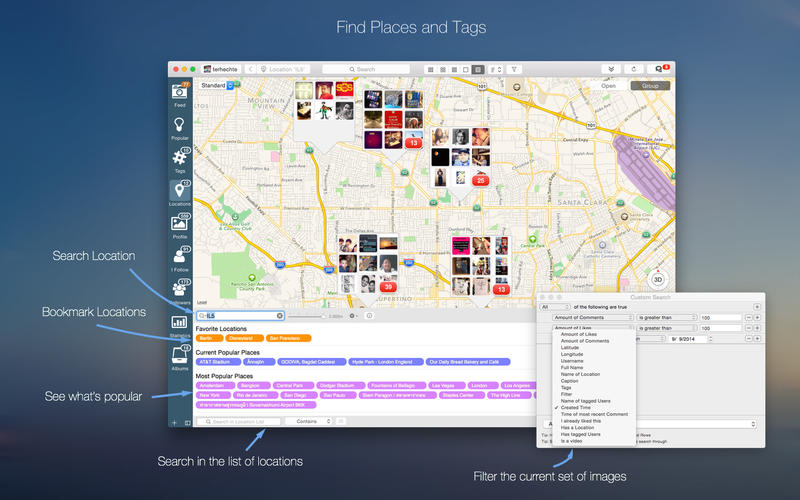
Task: Open Statistics from the sidebar
Action: [180, 323]
